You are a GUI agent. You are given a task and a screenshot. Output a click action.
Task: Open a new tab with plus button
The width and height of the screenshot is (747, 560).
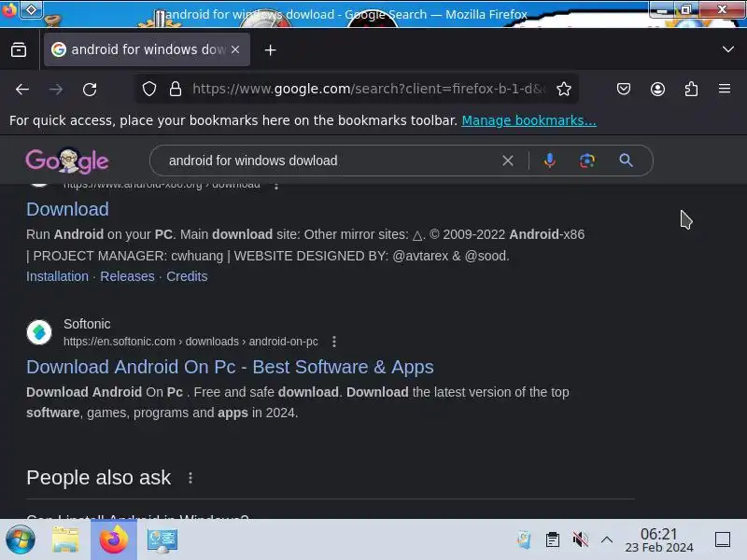click(x=270, y=50)
